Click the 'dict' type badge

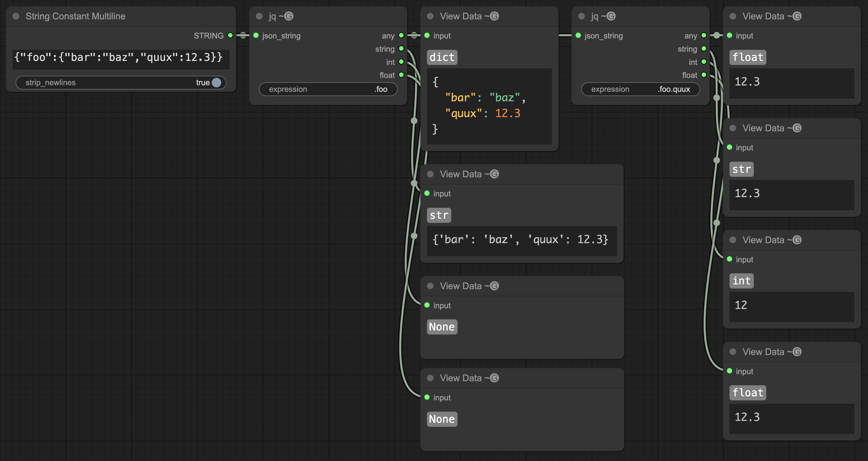coord(442,57)
